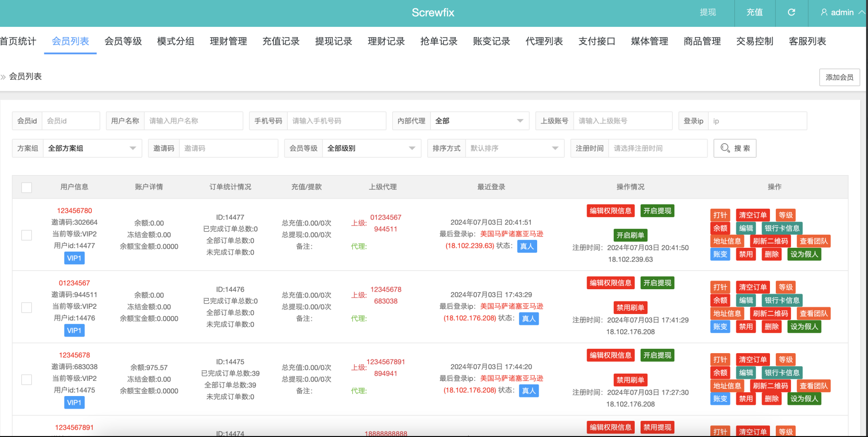Click 余额:975.57 in the 12345678 row
This screenshot has height=437, width=868.
(x=149, y=368)
